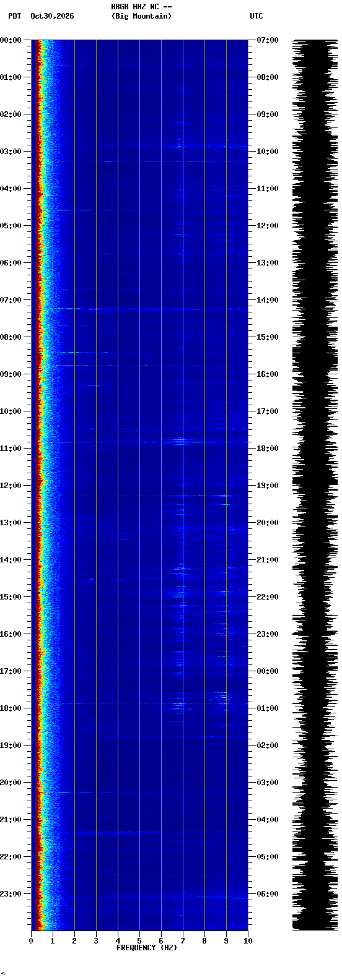Select the 00:00 PDT time label

tap(11, 40)
